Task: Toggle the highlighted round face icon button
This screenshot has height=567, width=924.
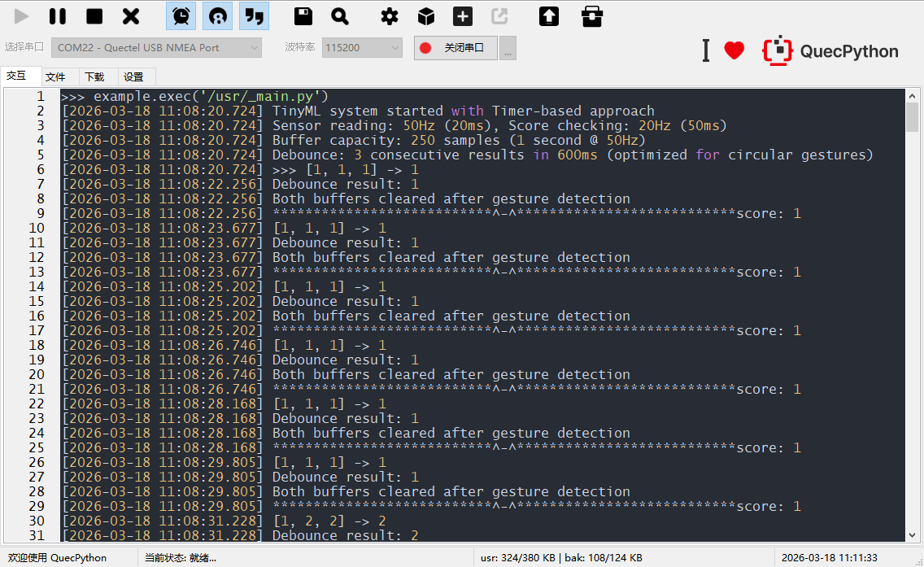Action: (x=217, y=16)
